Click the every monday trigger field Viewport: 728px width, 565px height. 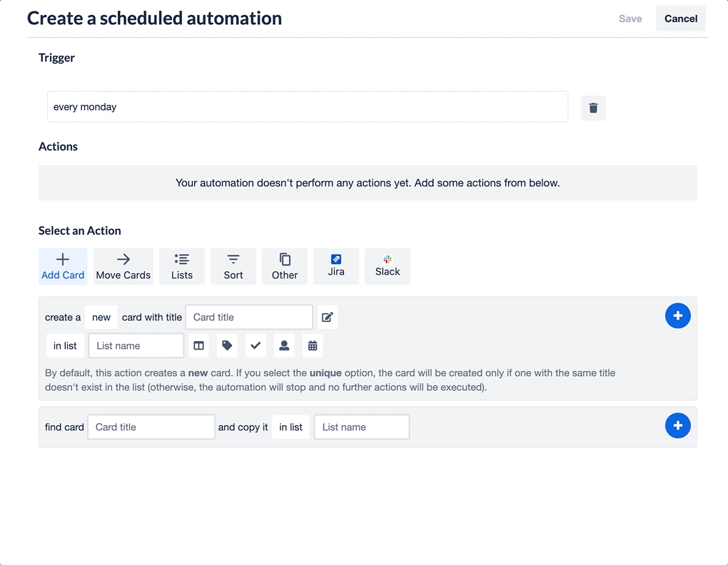coord(307,107)
